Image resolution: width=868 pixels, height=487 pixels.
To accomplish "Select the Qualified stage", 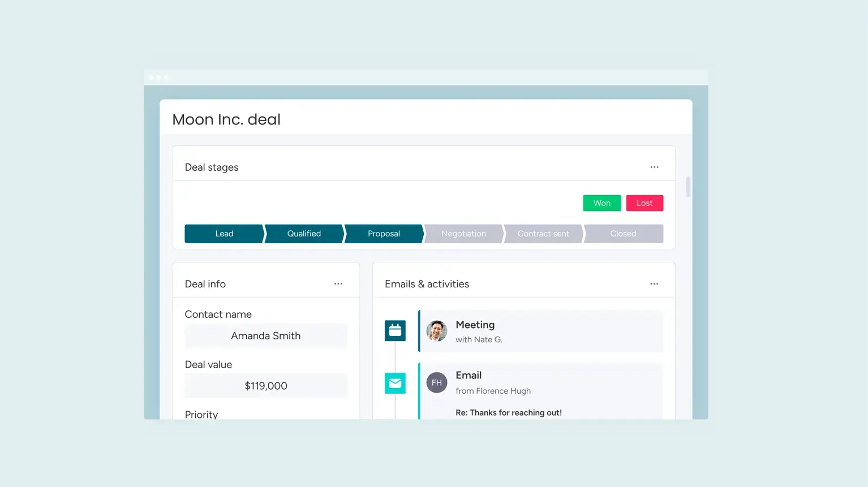I will click(304, 234).
